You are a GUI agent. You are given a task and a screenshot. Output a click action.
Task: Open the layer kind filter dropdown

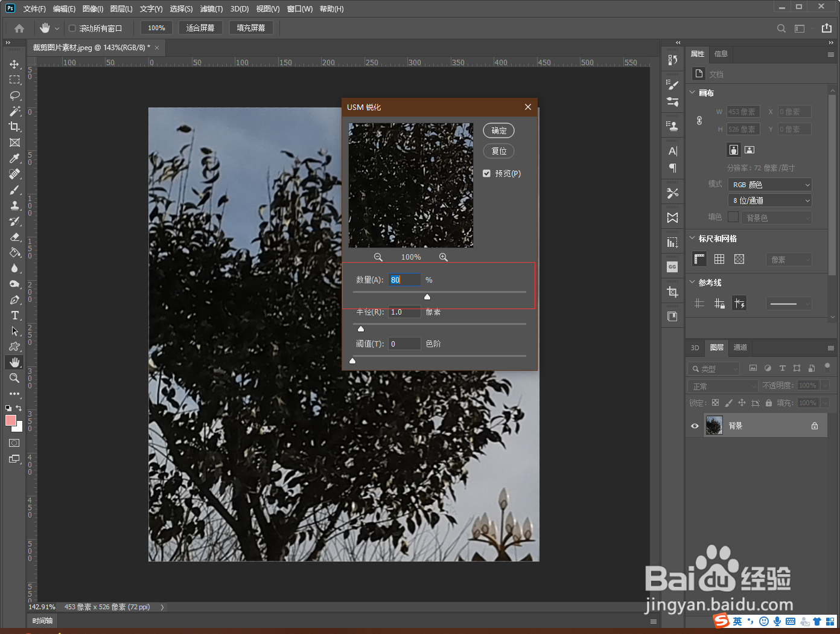[x=713, y=368]
